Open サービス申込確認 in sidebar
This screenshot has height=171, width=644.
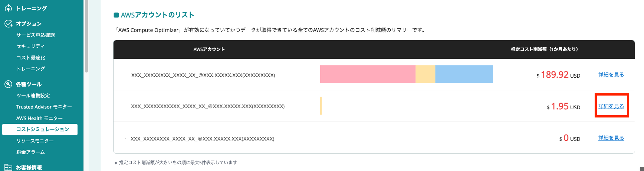tap(35, 35)
